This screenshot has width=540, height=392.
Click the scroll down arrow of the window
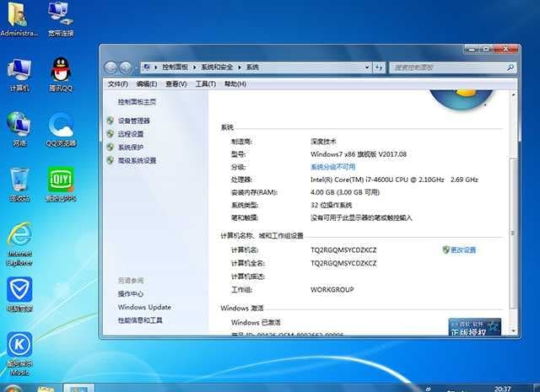point(513,330)
